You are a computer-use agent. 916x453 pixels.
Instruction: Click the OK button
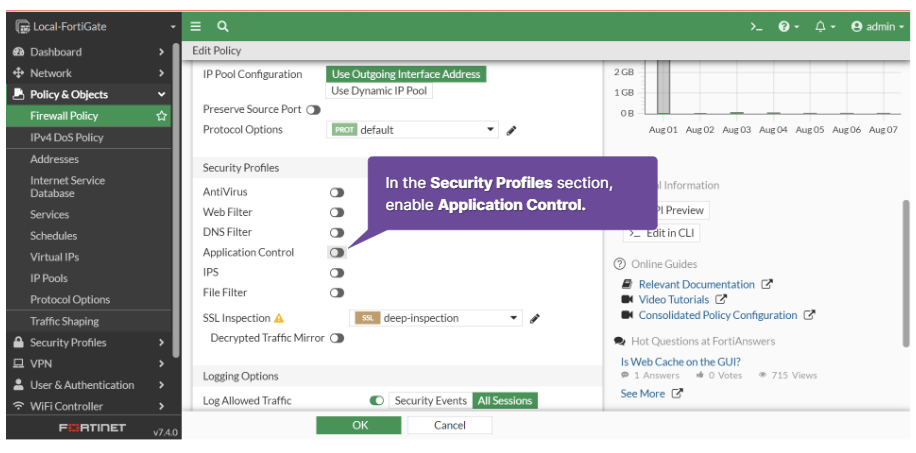[x=359, y=425]
